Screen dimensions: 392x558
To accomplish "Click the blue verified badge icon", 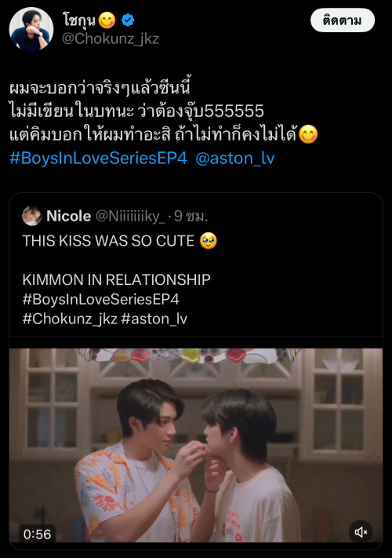I will click(x=128, y=20).
